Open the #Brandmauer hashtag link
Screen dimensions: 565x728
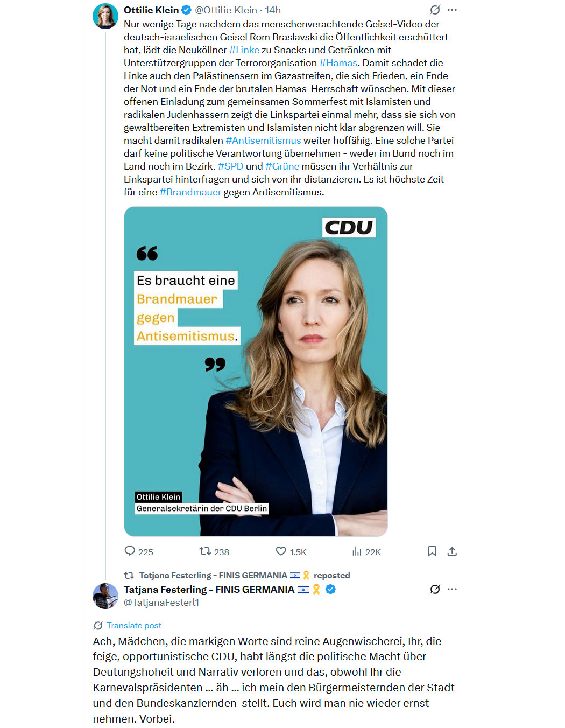coord(190,192)
